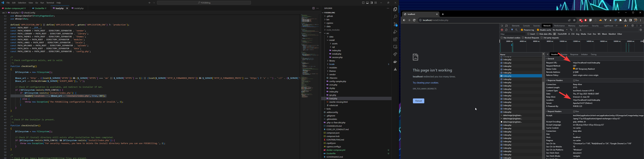Open the DevTools settings gear

click(633, 25)
